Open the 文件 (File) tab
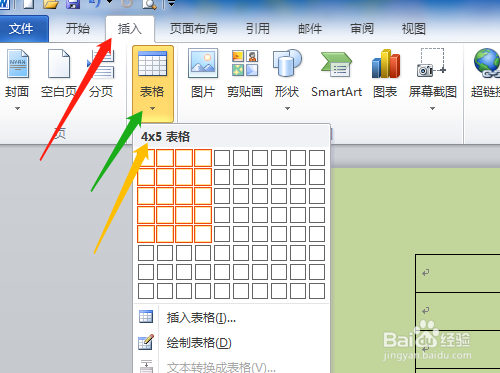The width and height of the screenshot is (500, 373). [x=23, y=29]
